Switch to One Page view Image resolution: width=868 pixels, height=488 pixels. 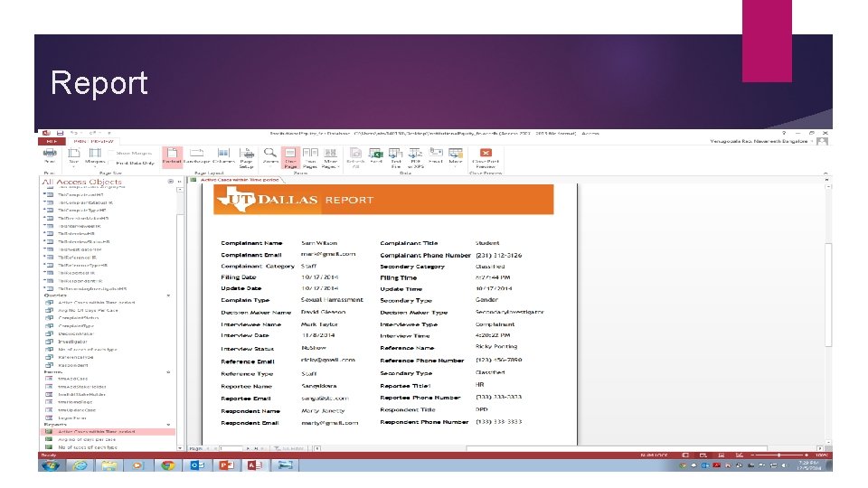click(x=290, y=157)
